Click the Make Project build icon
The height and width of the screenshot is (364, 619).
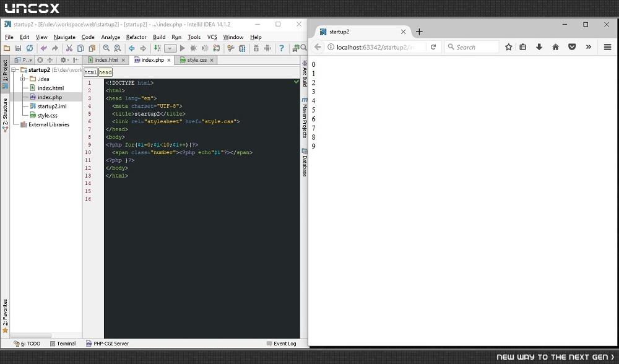click(x=157, y=48)
